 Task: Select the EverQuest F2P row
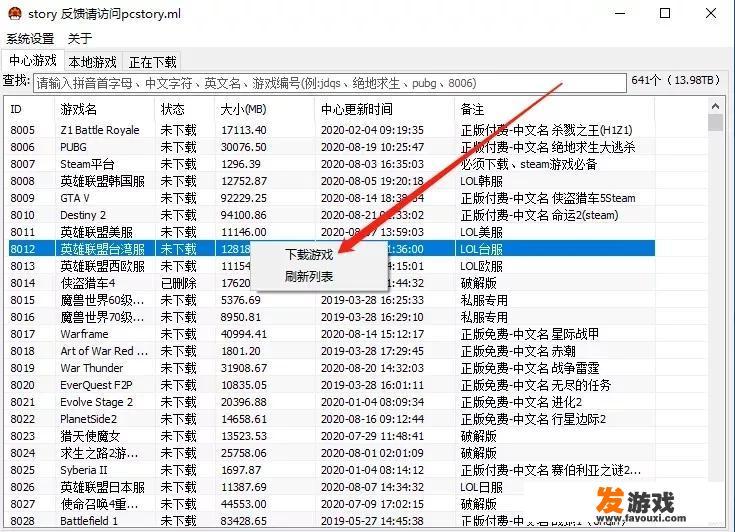tap(331, 385)
